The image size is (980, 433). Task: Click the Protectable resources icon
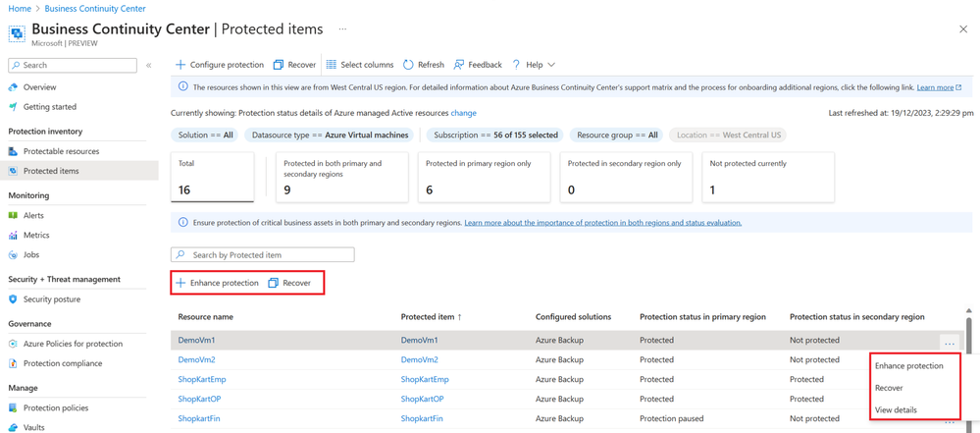pos(13,151)
